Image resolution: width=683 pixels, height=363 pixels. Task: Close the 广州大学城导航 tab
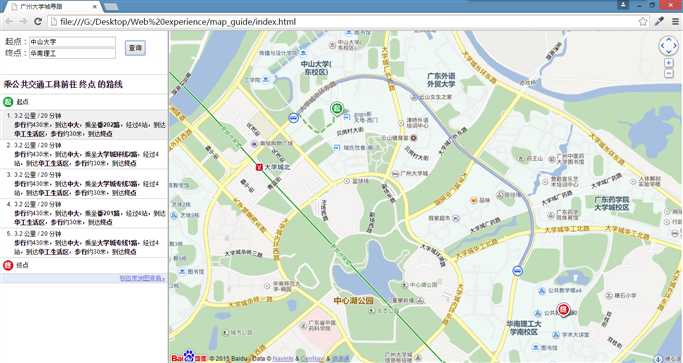[x=95, y=7]
